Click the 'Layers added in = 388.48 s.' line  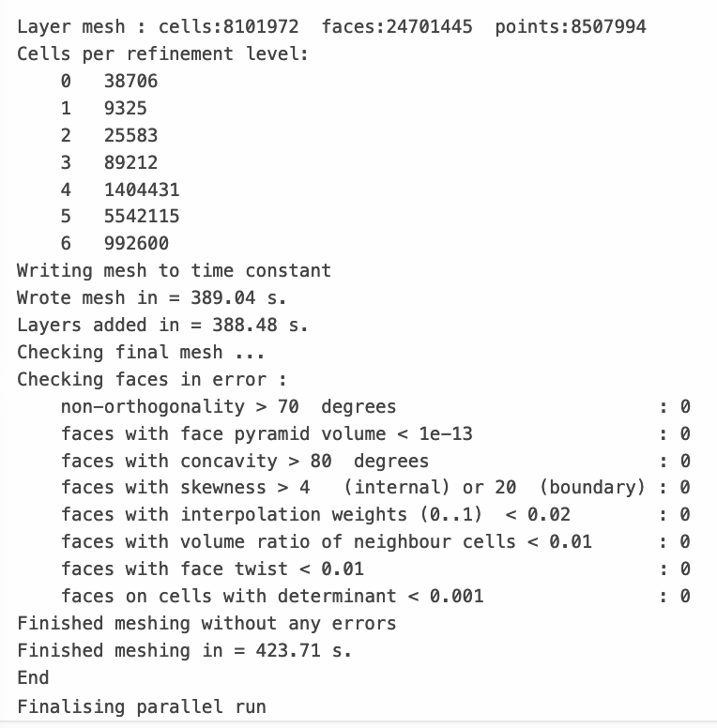tap(162, 325)
